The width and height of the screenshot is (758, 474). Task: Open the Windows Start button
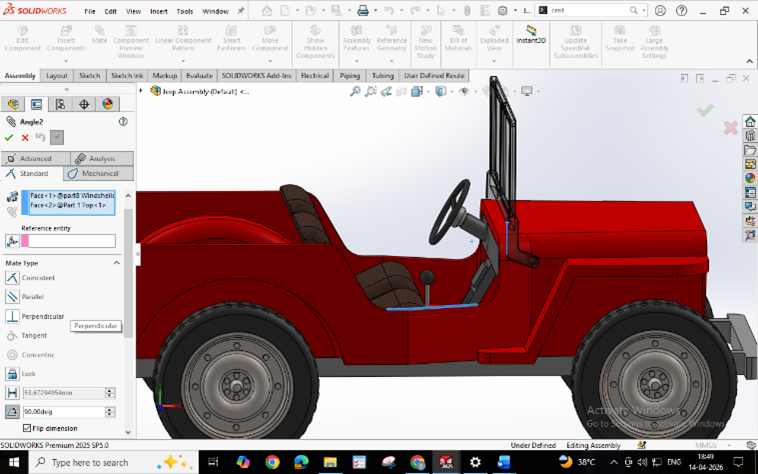click(14, 462)
